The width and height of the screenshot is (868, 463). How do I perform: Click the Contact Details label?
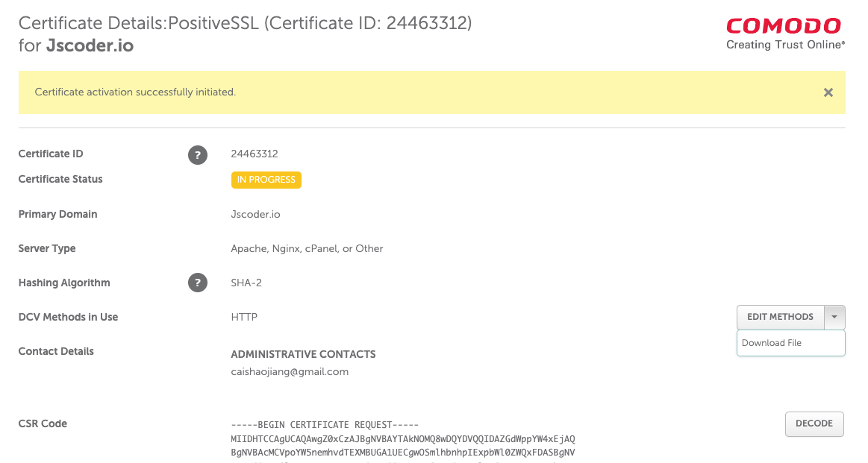click(56, 351)
